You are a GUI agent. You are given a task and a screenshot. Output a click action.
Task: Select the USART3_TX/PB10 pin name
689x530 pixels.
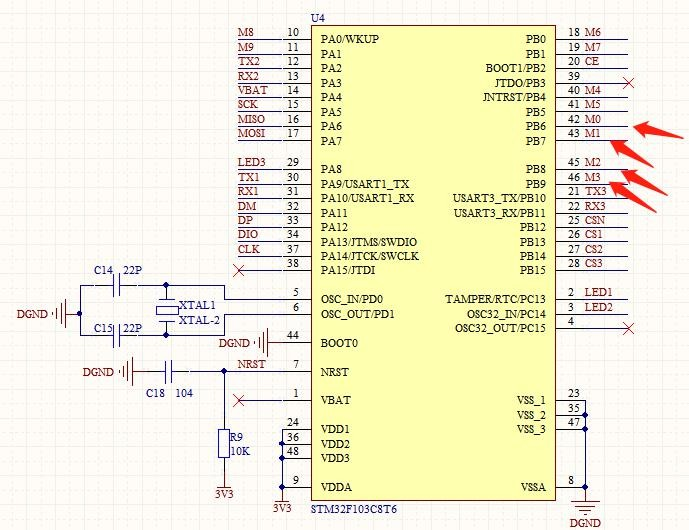tap(499, 198)
